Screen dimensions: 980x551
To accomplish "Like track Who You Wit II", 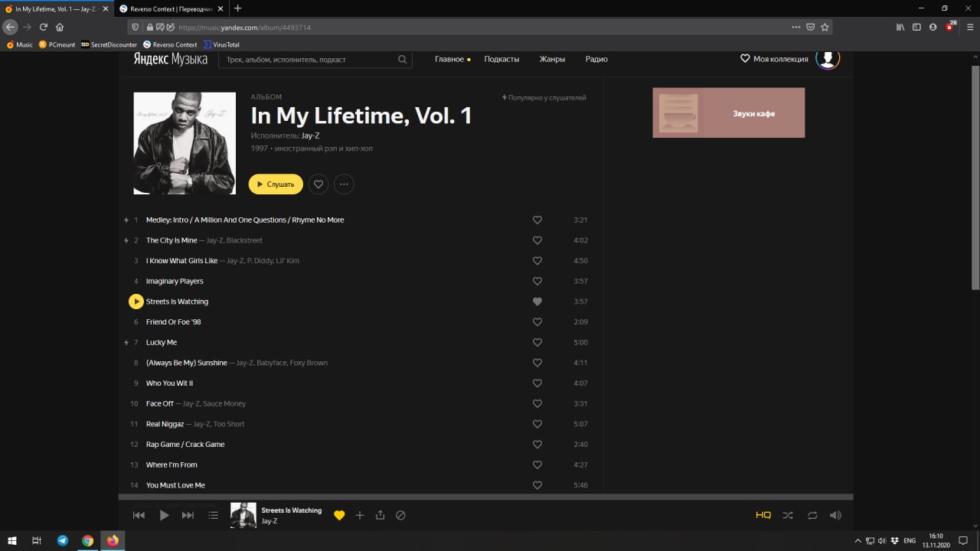I will point(537,383).
